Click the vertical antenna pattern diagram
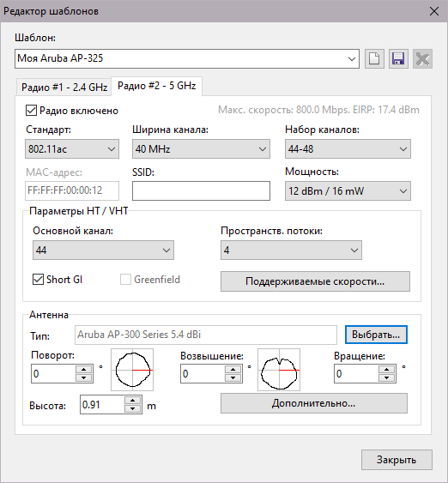This screenshot has height=483, width=448. (x=279, y=370)
